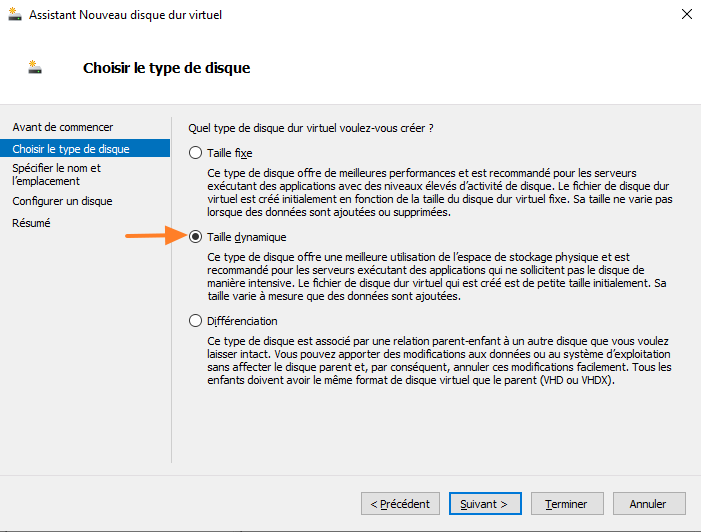The width and height of the screenshot is (701, 532).
Task: Open the Résumé step
Action: pyautogui.click(x=31, y=223)
